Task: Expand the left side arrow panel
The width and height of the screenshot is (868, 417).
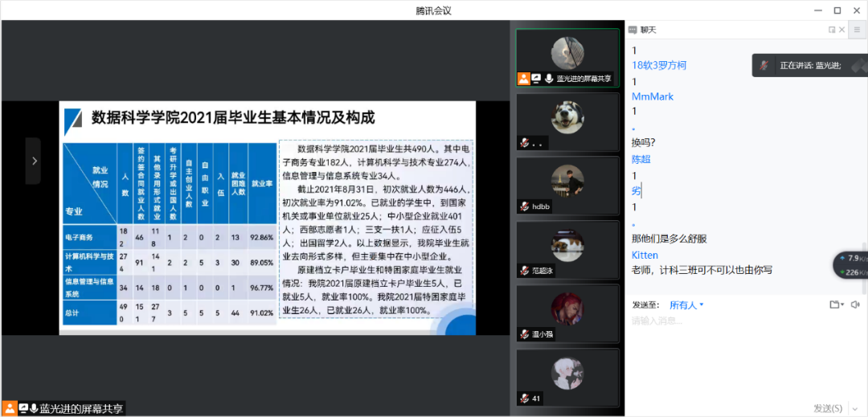Action: click(33, 161)
